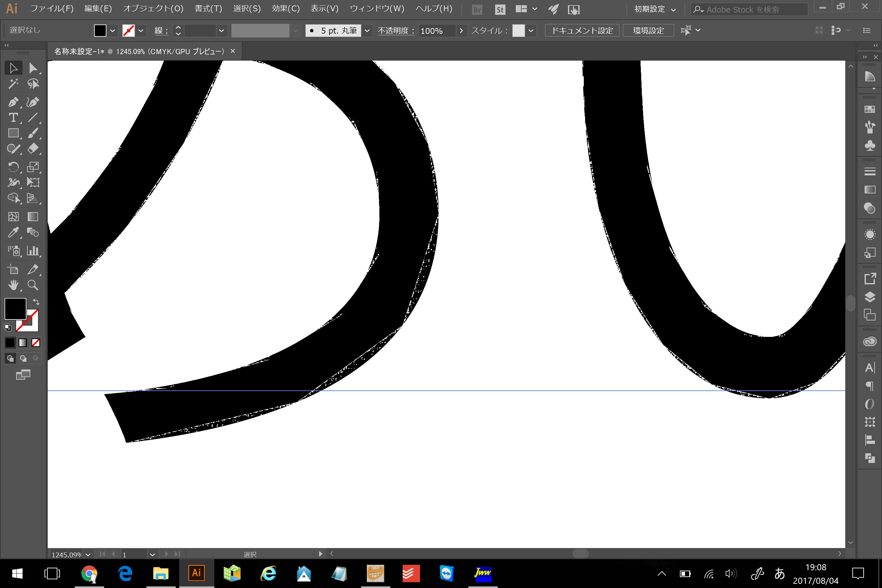This screenshot has width=882, height=588.
Task: Open the 初期設定 workspace dropdown
Action: [655, 9]
